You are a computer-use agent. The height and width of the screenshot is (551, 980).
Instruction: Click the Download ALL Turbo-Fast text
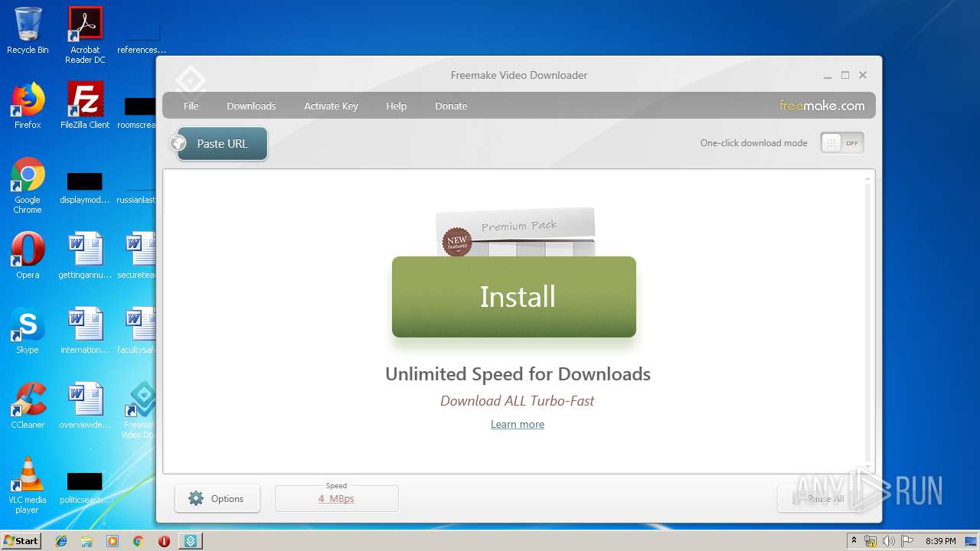[x=518, y=400]
